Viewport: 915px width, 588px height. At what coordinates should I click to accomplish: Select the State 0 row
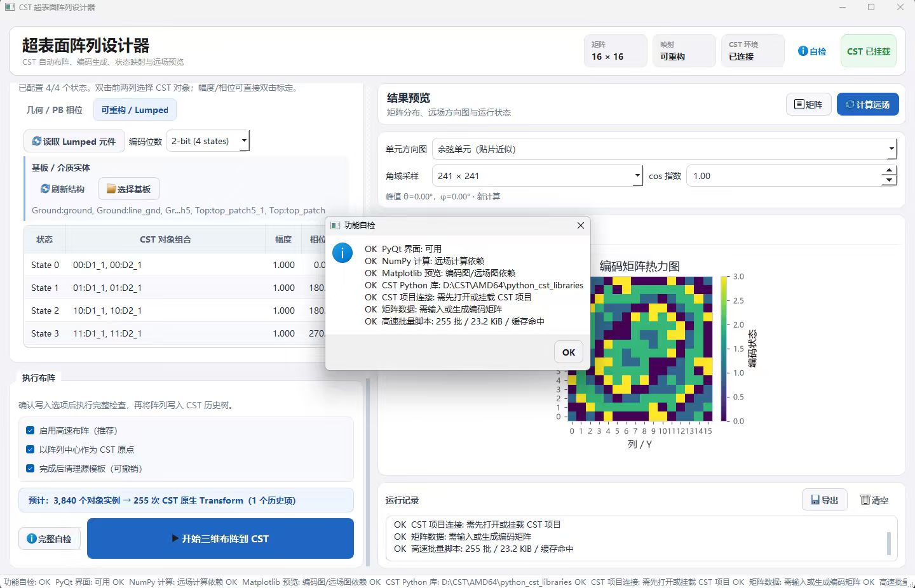[175, 265]
